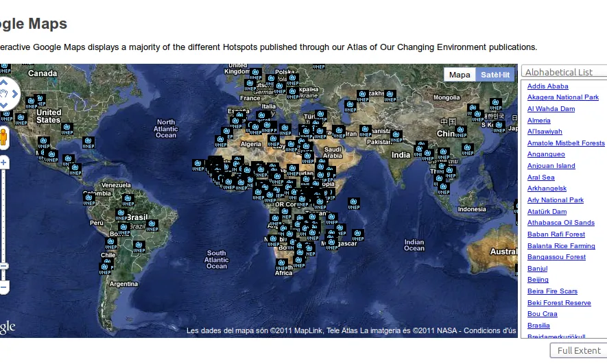Open UNEP marker south of United States label
This screenshot has height=364, width=607.
point(67,129)
